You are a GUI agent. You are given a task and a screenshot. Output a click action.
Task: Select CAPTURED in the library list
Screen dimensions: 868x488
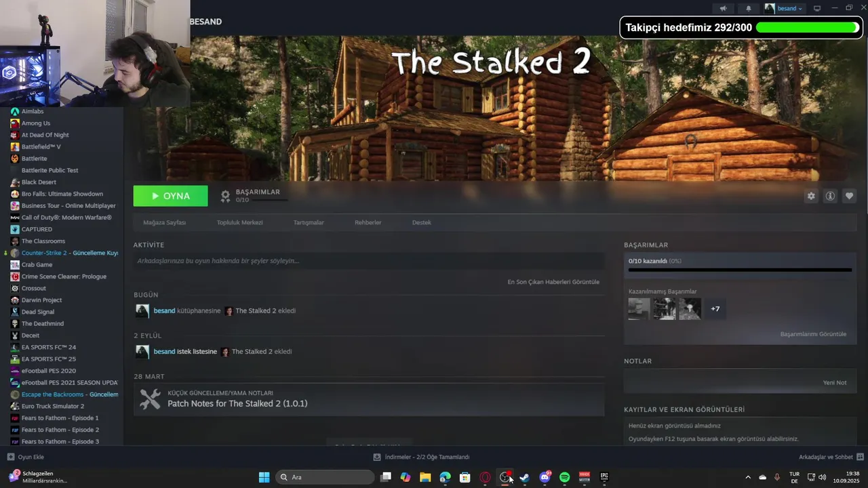tap(37, 229)
